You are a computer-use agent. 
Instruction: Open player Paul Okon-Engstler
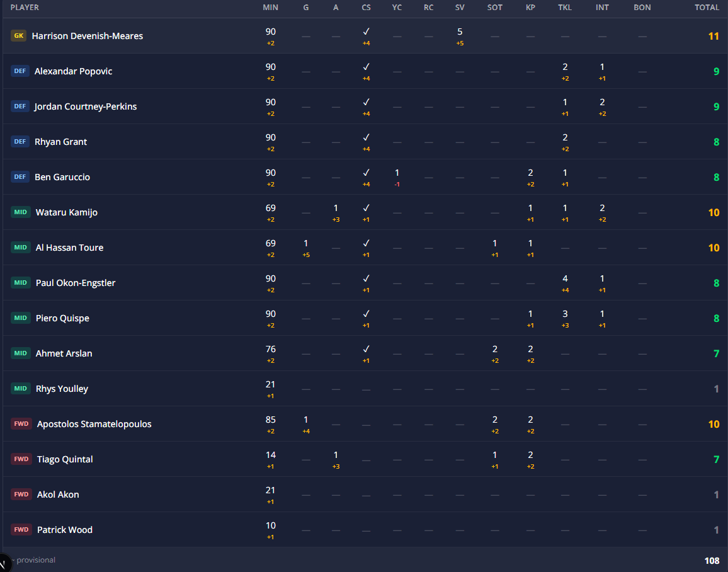click(x=76, y=283)
